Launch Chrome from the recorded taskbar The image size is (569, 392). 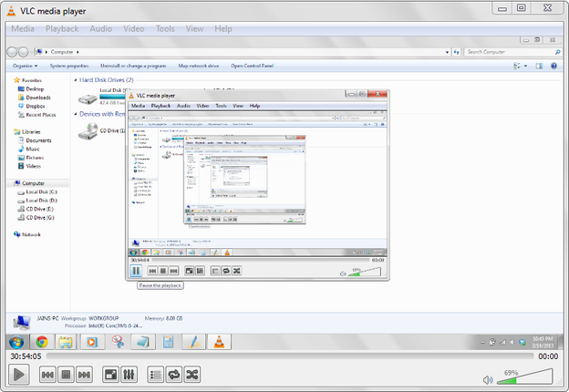click(42, 342)
